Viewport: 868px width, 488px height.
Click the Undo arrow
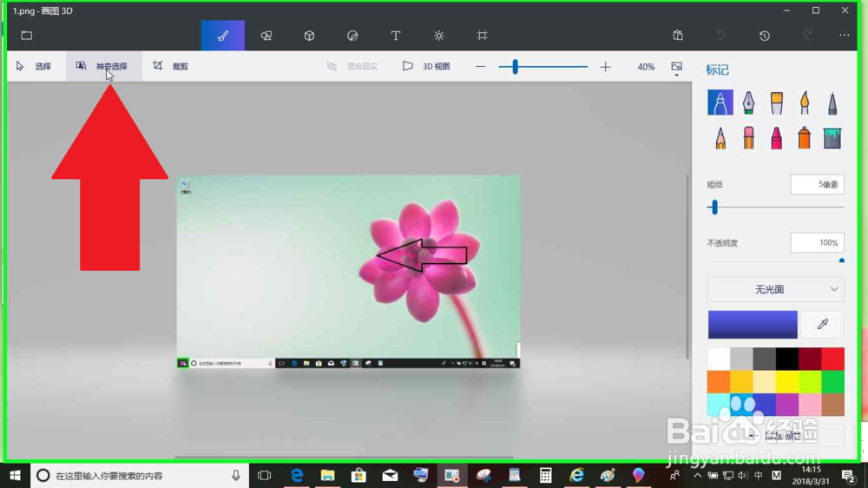[720, 36]
